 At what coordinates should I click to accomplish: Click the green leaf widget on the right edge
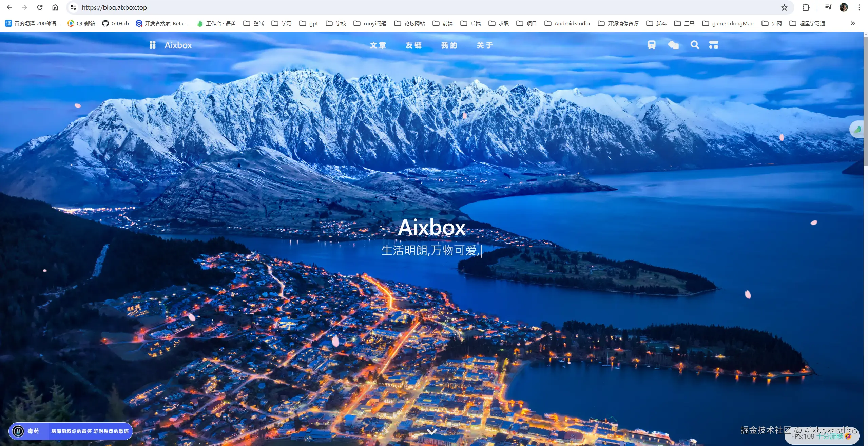pyautogui.click(x=857, y=129)
